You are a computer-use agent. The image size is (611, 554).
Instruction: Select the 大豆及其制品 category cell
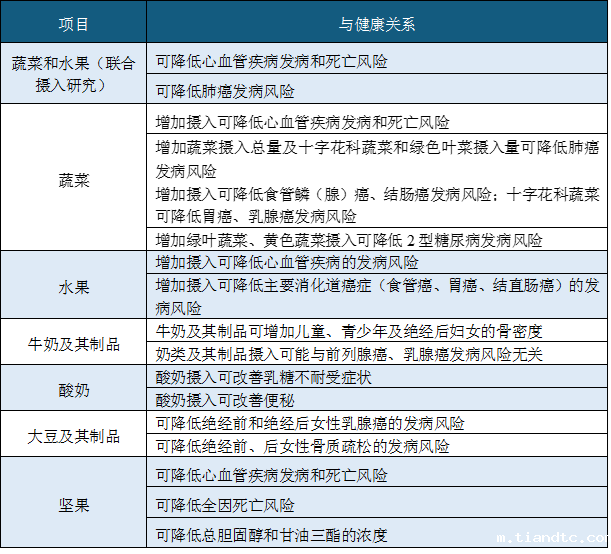tap(75, 435)
